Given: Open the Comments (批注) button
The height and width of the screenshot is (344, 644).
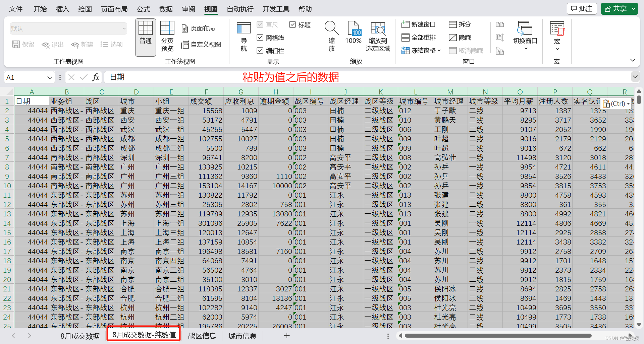Looking at the screenshot, I should tap(582, 9).
